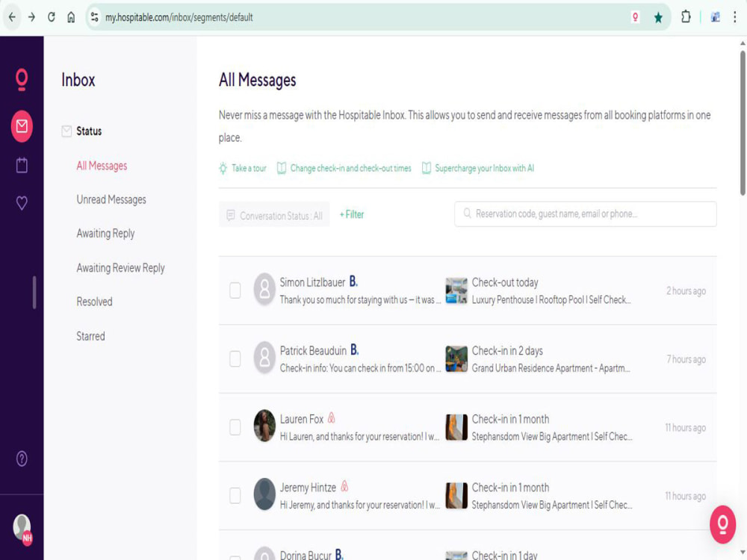This screenshot has width=747, height=560.
Task: Click the Grand Urban Residence property thumbnail
Action: click(456, 359)
